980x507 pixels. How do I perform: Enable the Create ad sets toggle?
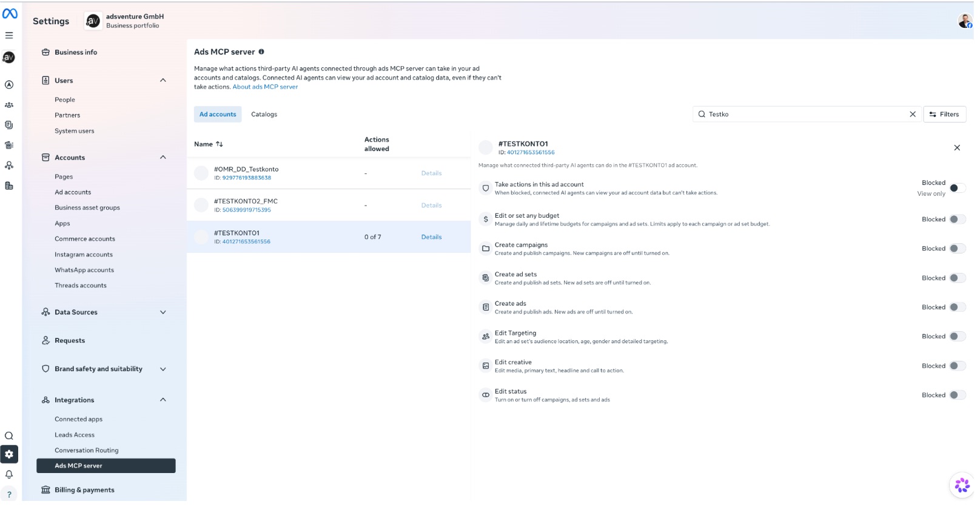[958, 278]
